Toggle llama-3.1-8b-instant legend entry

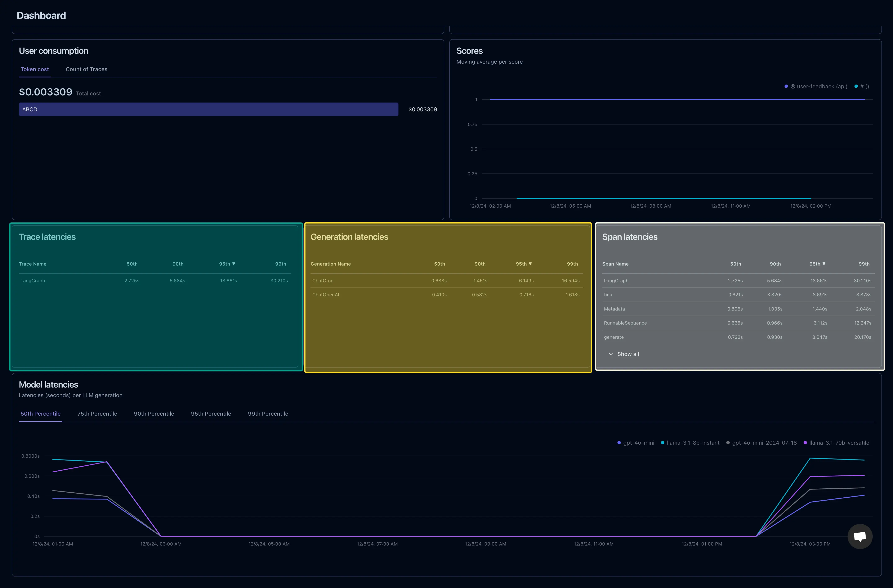point(690,443)
